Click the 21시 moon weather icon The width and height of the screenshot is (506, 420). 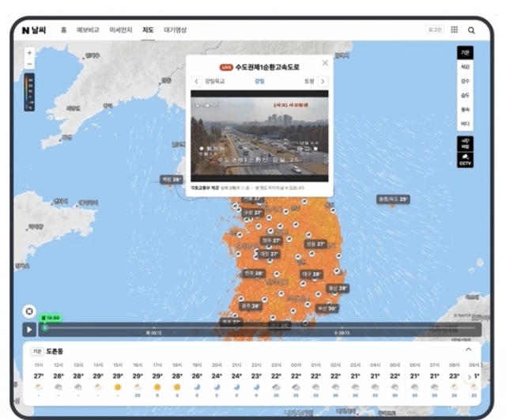[236, 387]
